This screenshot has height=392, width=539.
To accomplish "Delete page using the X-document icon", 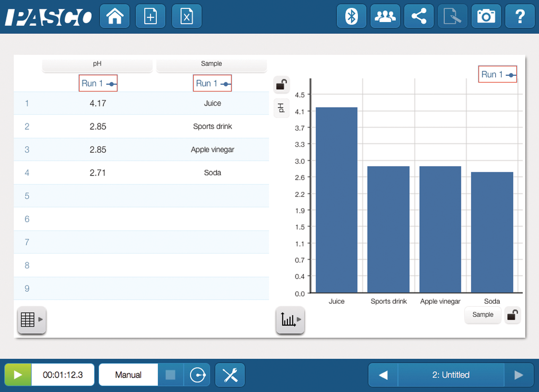I will click(187, 16).
